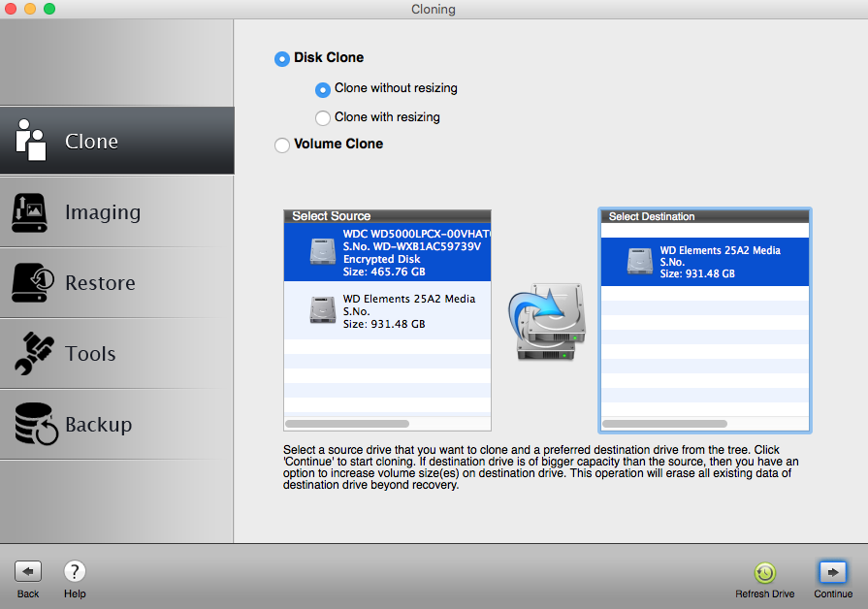868x609 pixels.
Task: Open the Imaging section icon
Action: point(31,212)
